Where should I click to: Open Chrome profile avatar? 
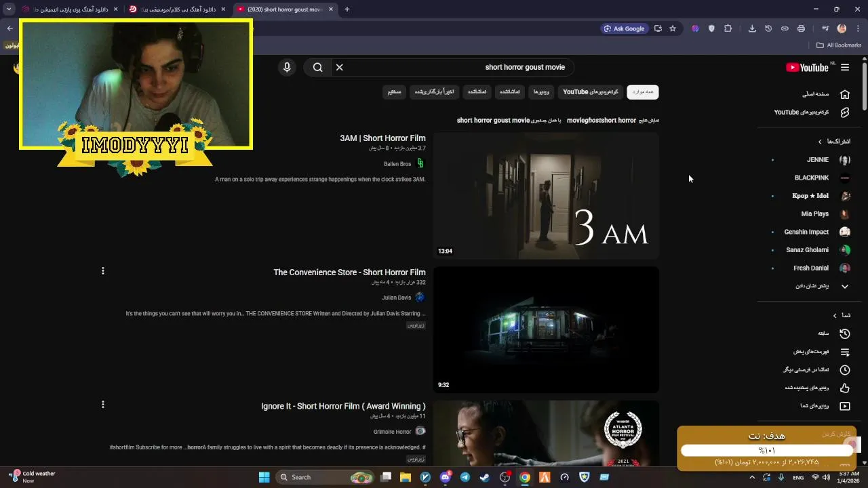(x=842, y=28)
